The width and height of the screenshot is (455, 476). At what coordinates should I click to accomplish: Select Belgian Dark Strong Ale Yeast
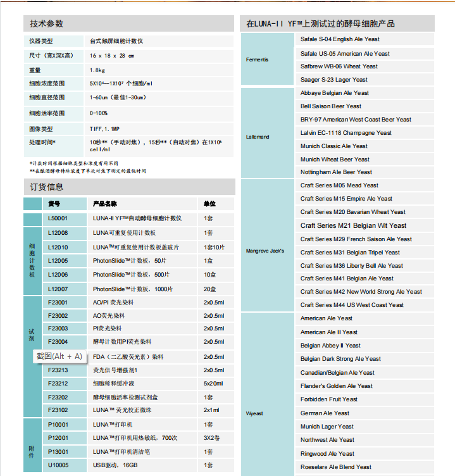click(x=340, y=359)
